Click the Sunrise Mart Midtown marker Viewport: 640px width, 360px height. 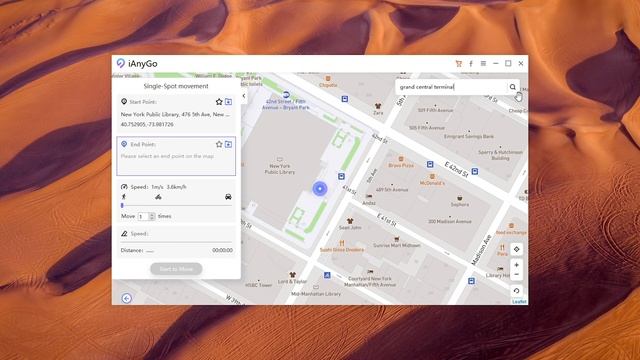pyautogui.click(x=396, y=239)
